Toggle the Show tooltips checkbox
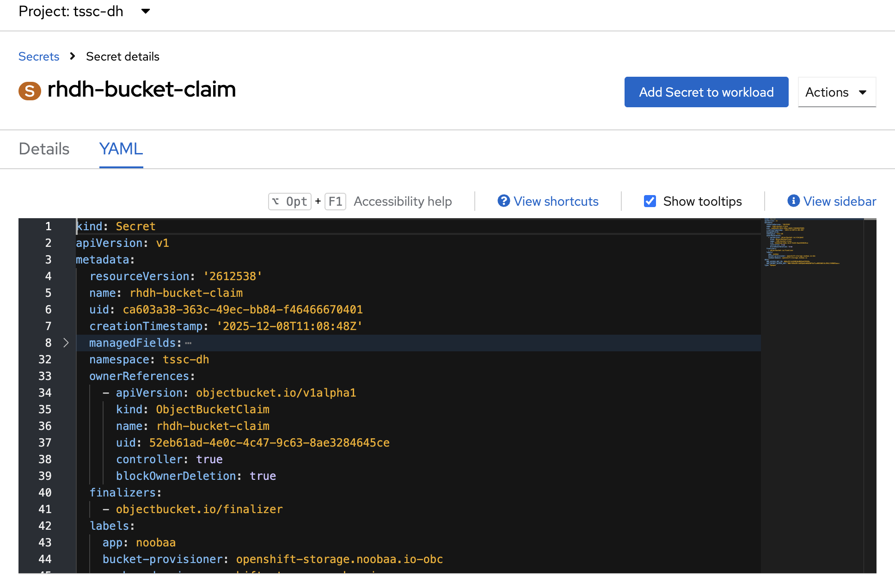895x588 pixels. [x=650, y=201]
